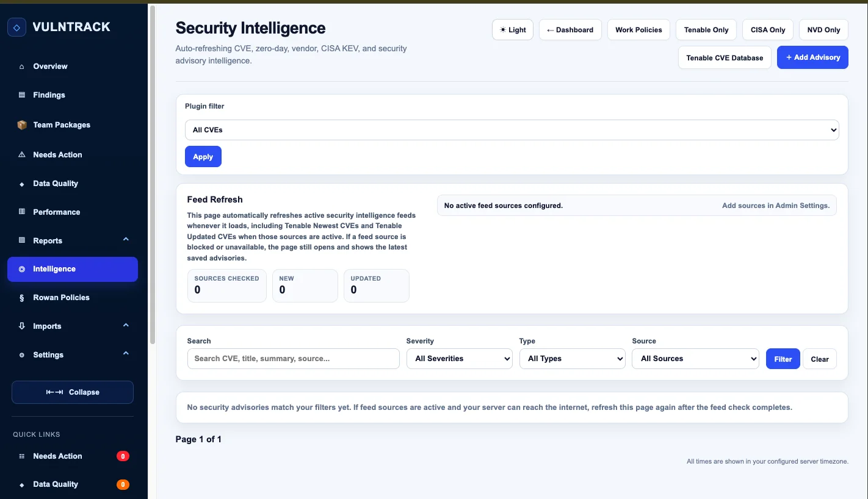The image size is (868, 499).
Task: Click the Add Advisory button
Action: point(812,57)
